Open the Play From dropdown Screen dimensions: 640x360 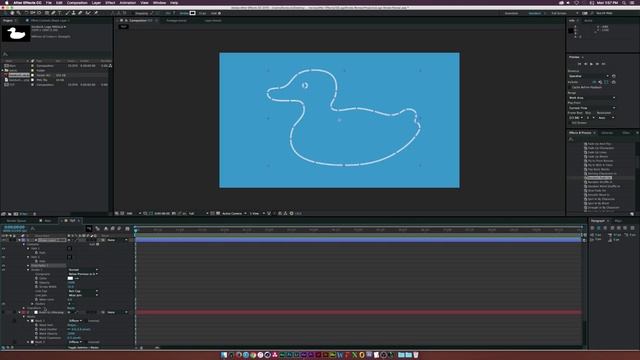[592, 108]
